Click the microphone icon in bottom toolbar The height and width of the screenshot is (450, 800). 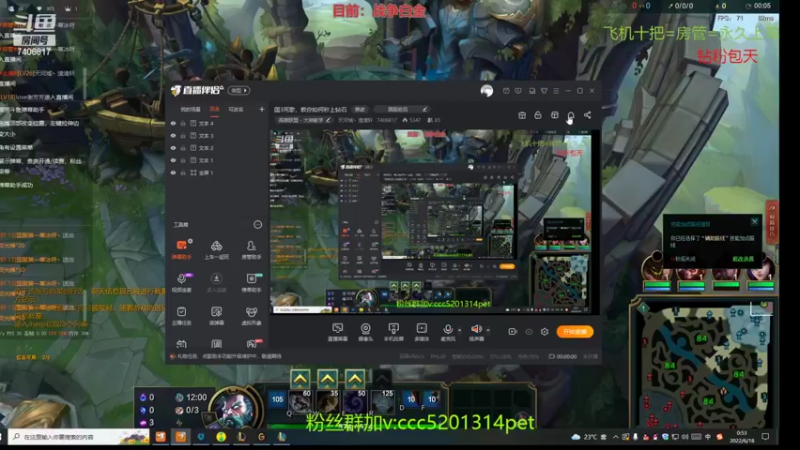(447, 330)
